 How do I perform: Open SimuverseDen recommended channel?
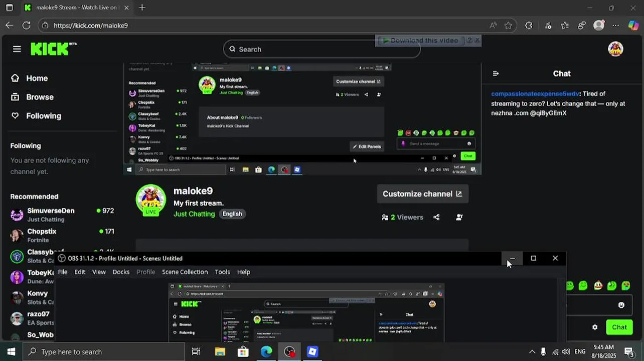click(62, 215)
